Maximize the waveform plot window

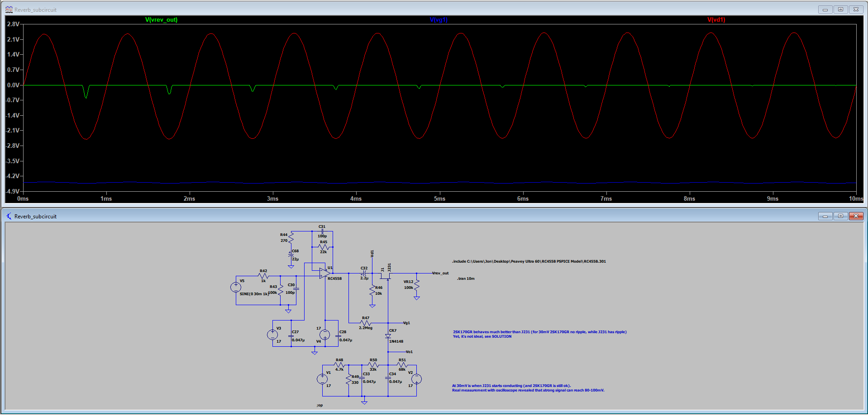tap(840, 9)
